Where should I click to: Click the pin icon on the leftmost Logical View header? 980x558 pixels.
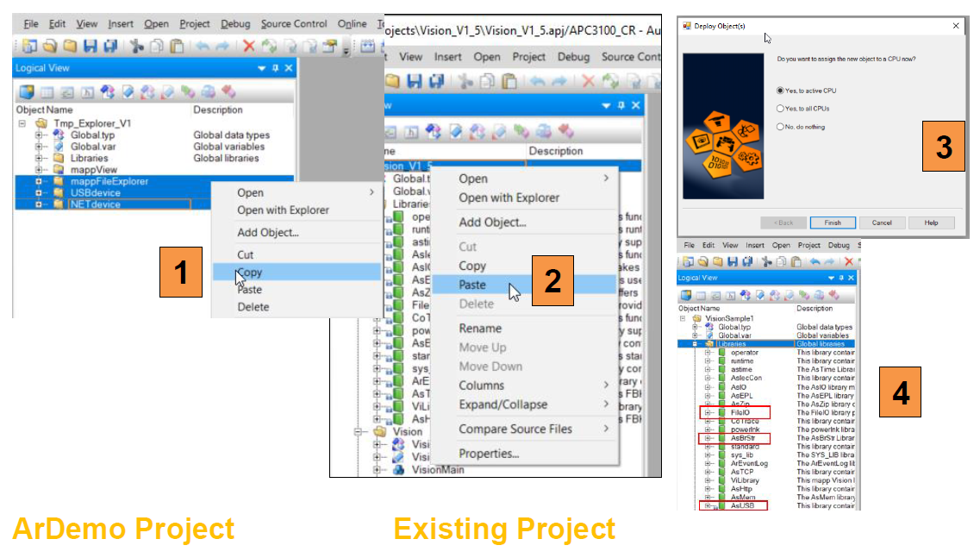pyautogui.click(x=275, y=68)
